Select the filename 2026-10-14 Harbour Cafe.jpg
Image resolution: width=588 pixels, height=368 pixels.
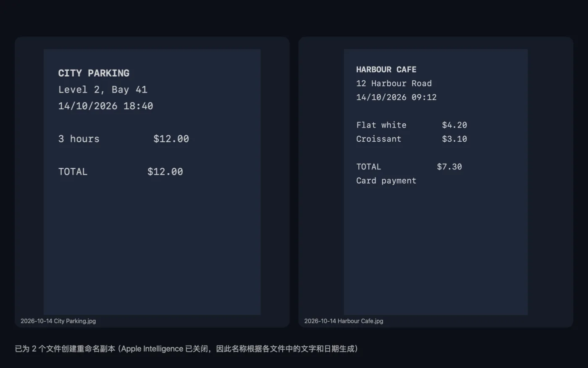click(344, 321)
